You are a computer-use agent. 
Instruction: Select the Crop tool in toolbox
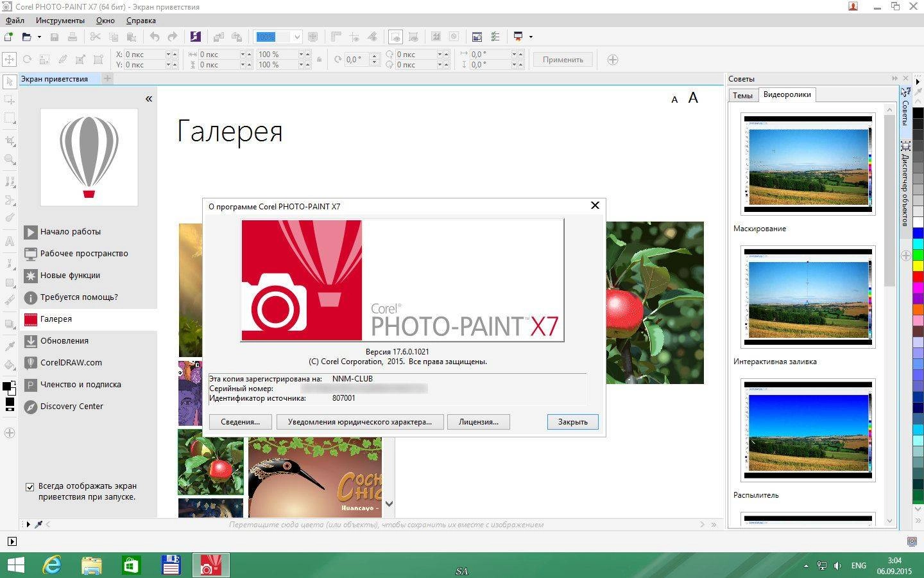coord(10,141)
